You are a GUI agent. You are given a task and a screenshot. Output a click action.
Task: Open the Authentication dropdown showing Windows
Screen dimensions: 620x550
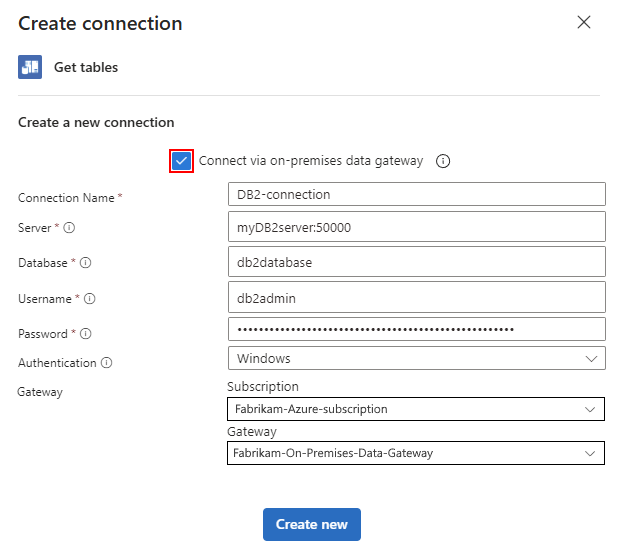pyautogui.click(x=416, y=358)
